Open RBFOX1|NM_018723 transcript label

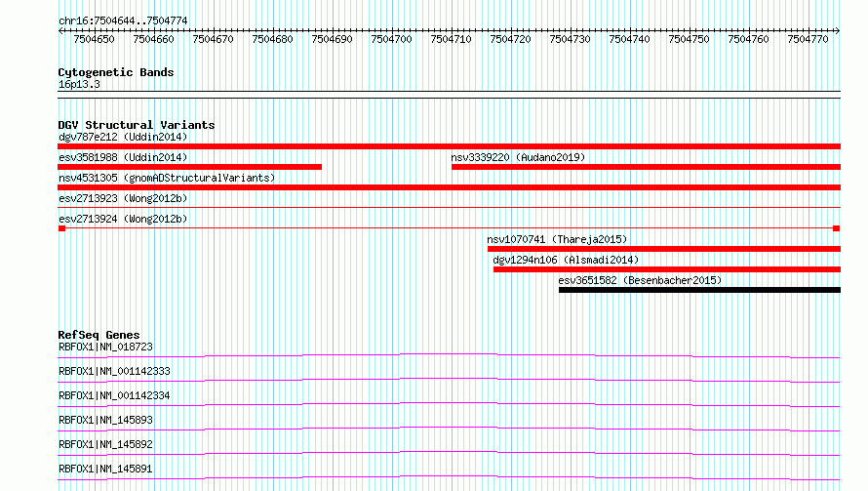[105, 347]
